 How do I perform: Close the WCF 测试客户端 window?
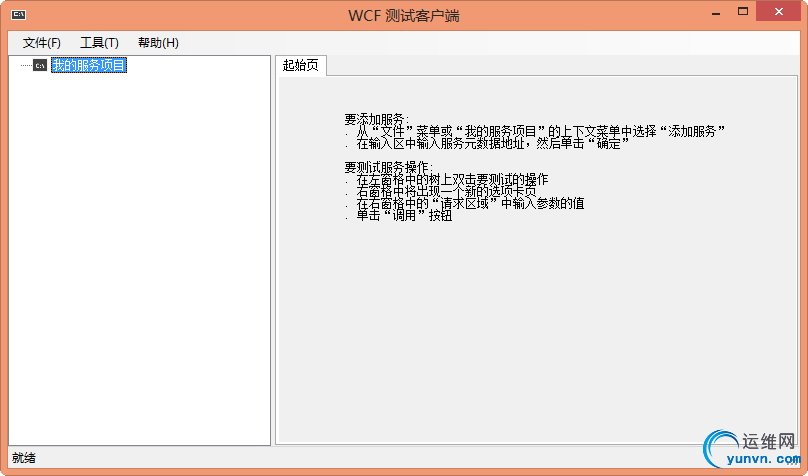[778, 12]
